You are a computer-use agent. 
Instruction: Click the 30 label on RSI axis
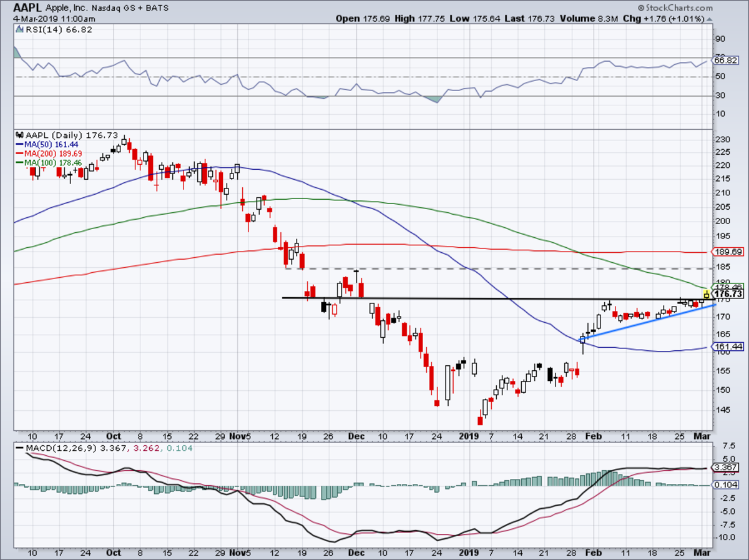(721, 96)
